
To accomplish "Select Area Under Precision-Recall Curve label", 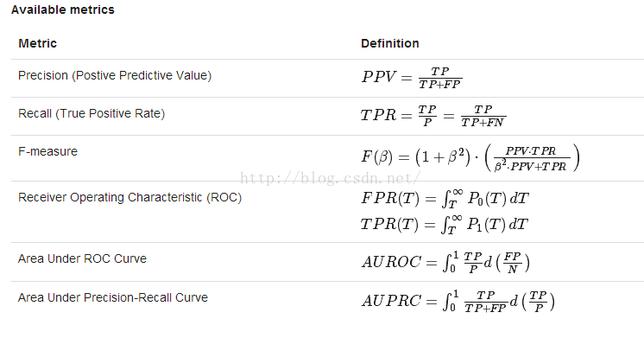I will pos(113,297).
